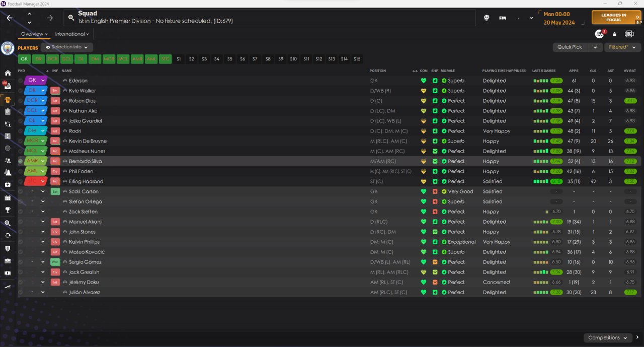Open the trophy Competitions sidebar icon
Image resolution: width=644 pixels, height=347 pixels.
8,210
